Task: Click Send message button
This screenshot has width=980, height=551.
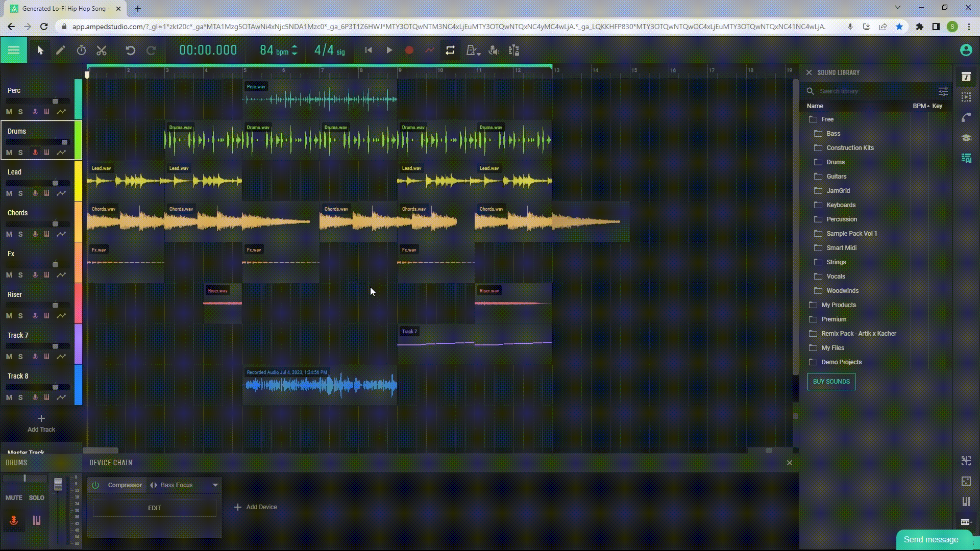Action: coord(931,539)
